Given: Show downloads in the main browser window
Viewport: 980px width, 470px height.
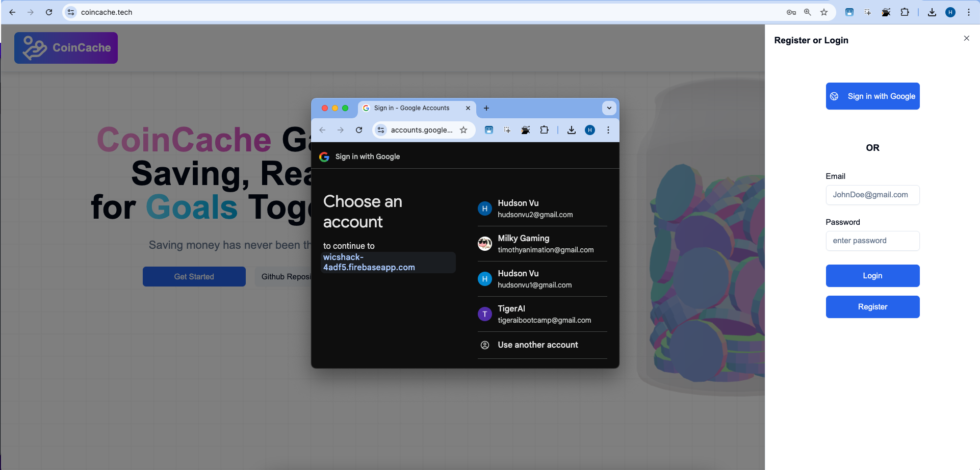Looking at the screenshot, I should pyautogui.click(x=932, y=12).
